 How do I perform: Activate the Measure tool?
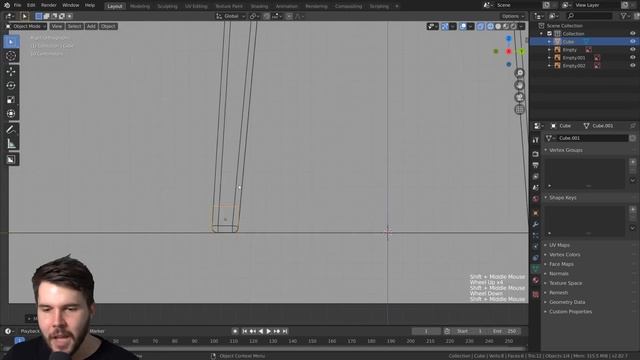click(x=11, y=144)
